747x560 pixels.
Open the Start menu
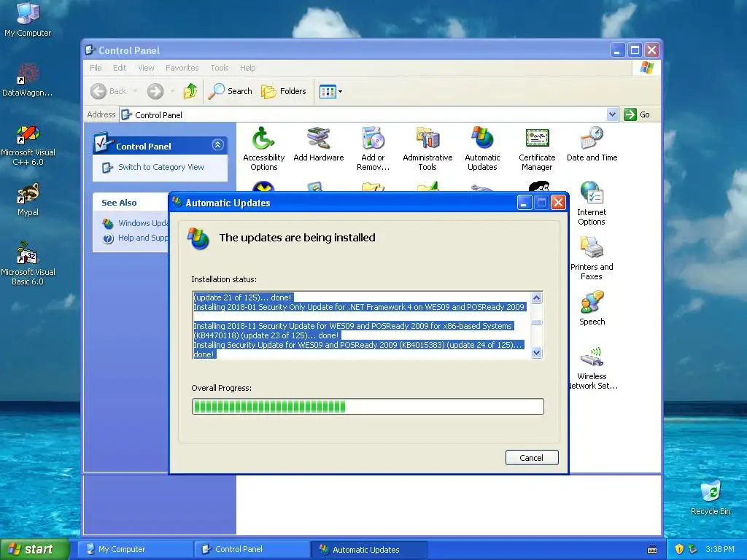pyautogui.click(x=34, y=549)
